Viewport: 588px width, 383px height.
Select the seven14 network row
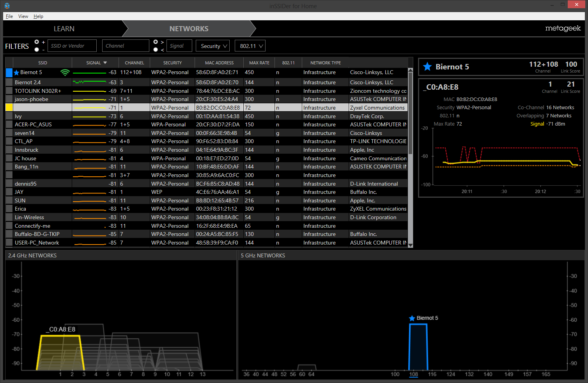point(207,133)
